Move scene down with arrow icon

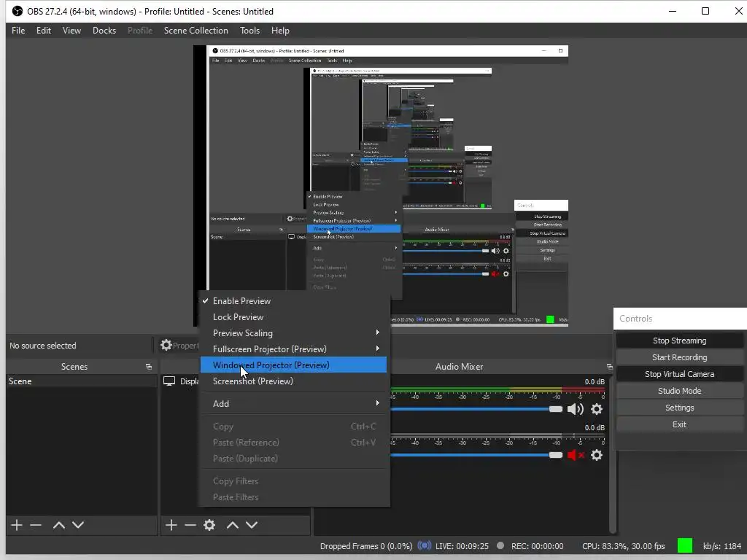click(78, 525)
